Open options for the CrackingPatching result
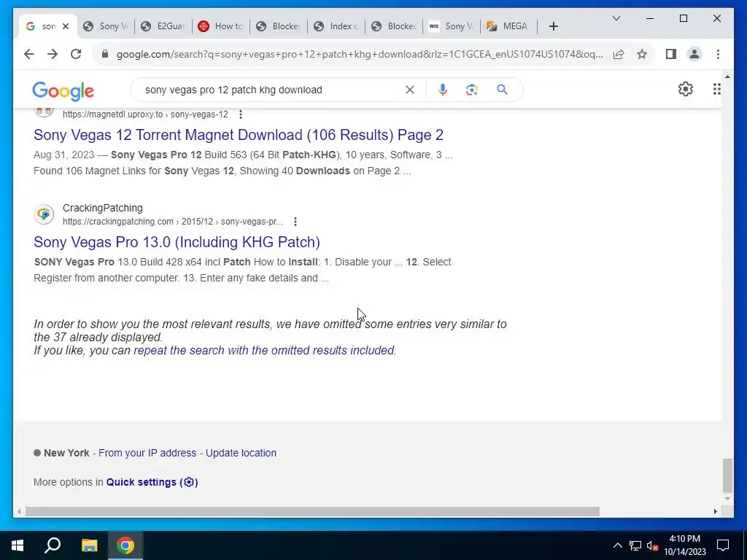The width and height of the screenshot is (747, 560). (x=295, y=222)
